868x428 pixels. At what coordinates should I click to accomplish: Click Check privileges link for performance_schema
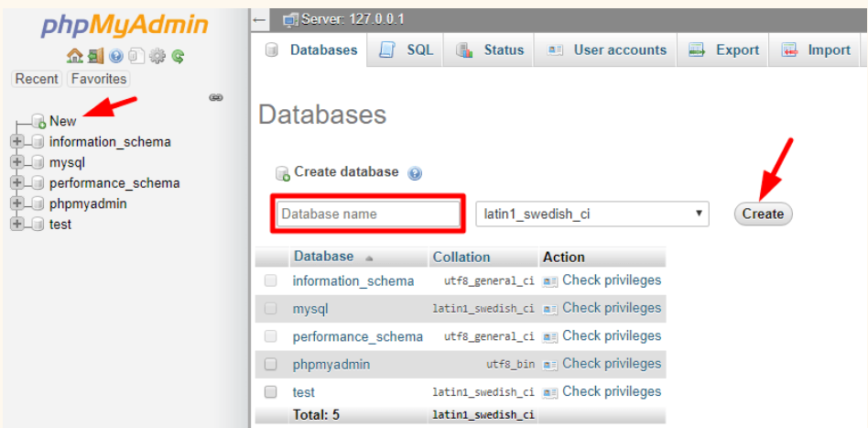point(612,335)
